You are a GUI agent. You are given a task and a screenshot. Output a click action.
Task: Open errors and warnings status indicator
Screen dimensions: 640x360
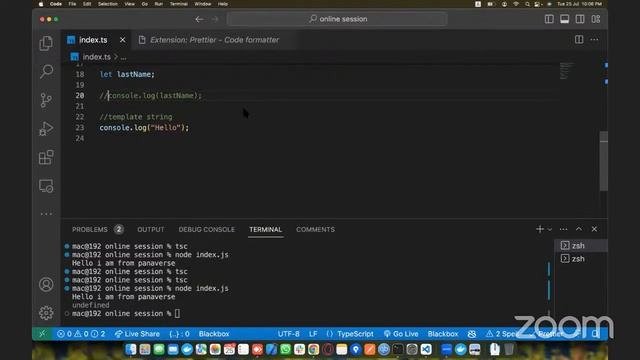point(81,334)
